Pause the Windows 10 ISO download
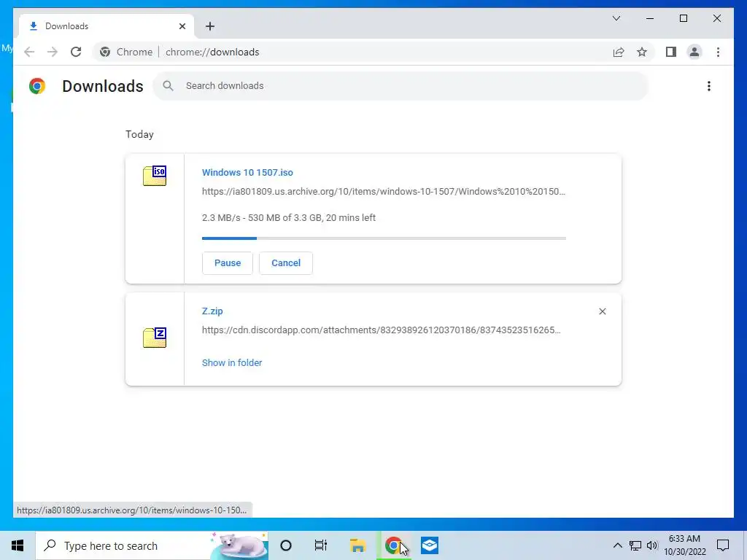Screen dimensions: 747x560 [x=228, y=262]
